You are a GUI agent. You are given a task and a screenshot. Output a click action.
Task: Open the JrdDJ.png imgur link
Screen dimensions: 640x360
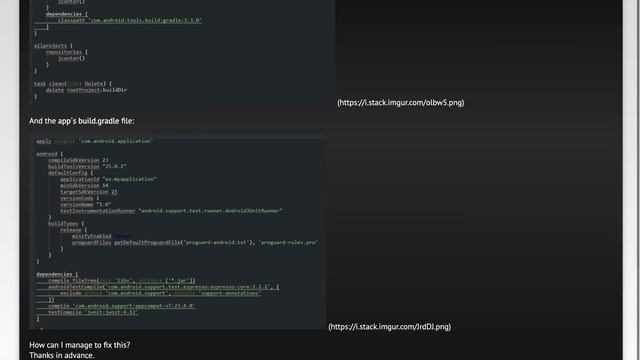[389, 327]
